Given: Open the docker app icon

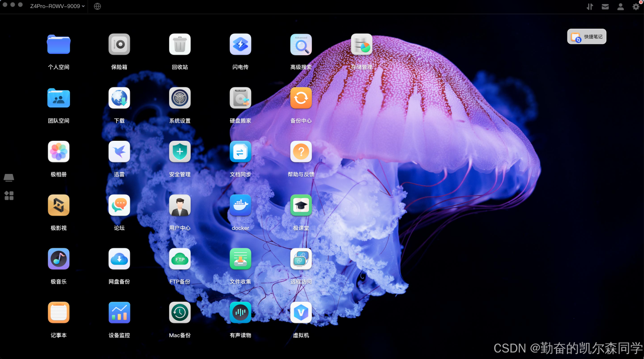Looking at the screenshot, I should coord(240,205).
